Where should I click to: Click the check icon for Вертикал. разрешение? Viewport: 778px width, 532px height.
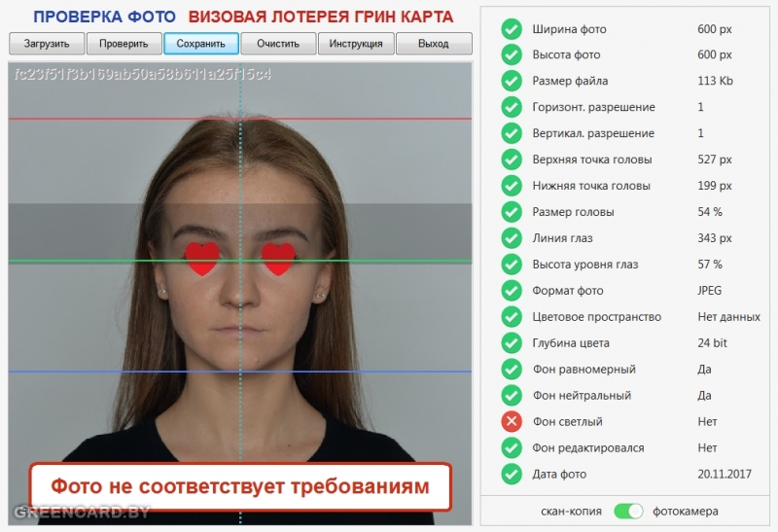(x=512, y=133)
